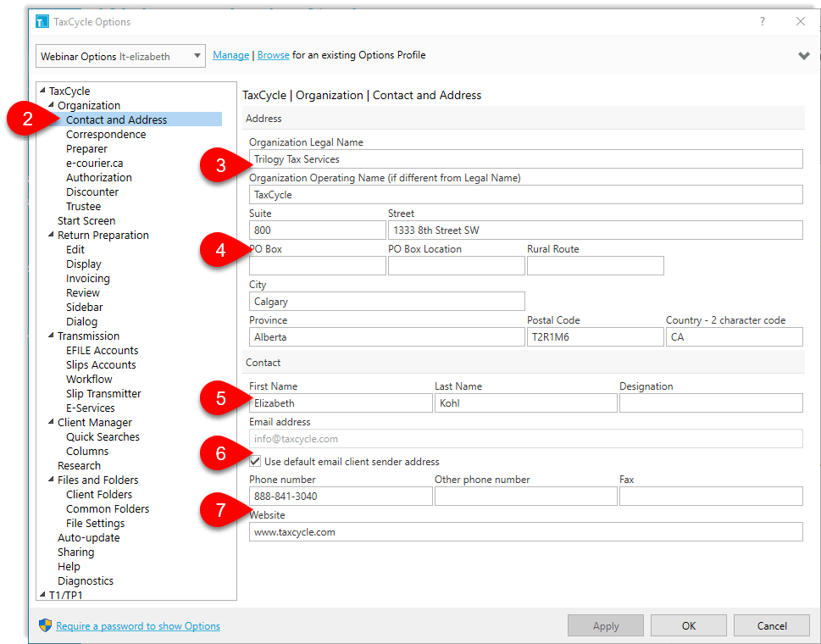Select Client Folders in the tree
The height and width of the screenshot is (644, 821).
click(99, 494)
